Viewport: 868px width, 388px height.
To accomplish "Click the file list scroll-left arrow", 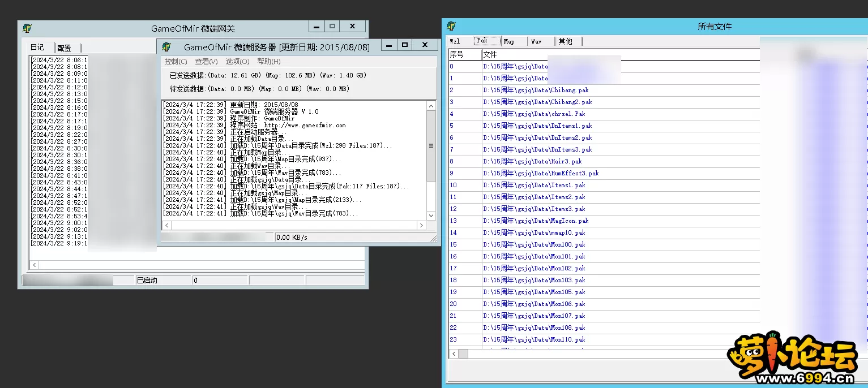I will click(x=454, y=353).
